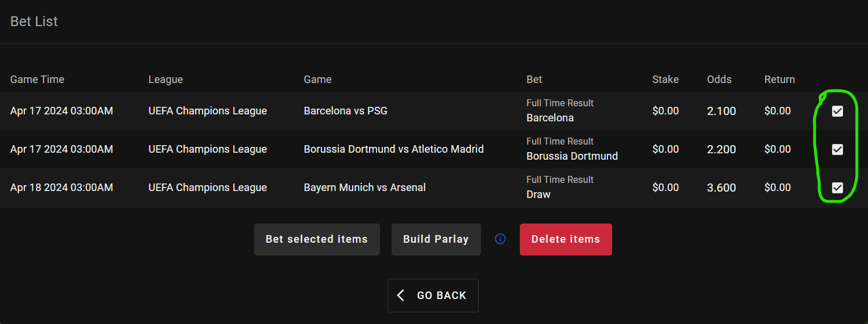
Task: Click the Game Time column header
Action: (37, 80)
